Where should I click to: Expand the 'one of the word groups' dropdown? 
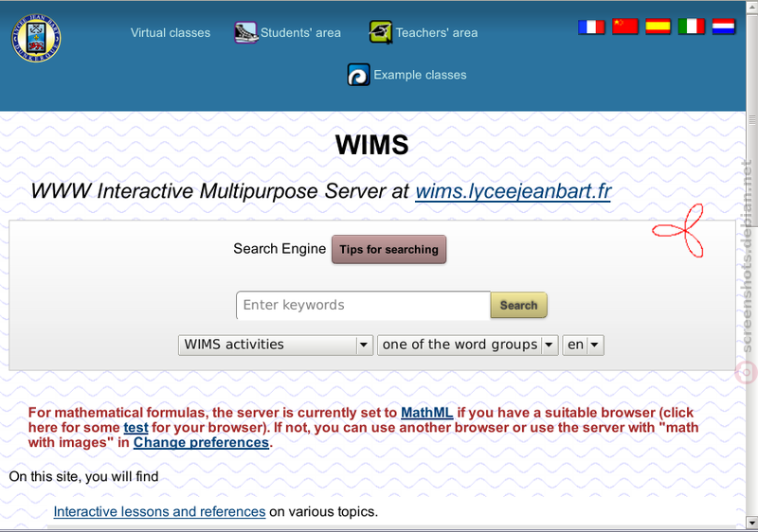click(467, 345)
